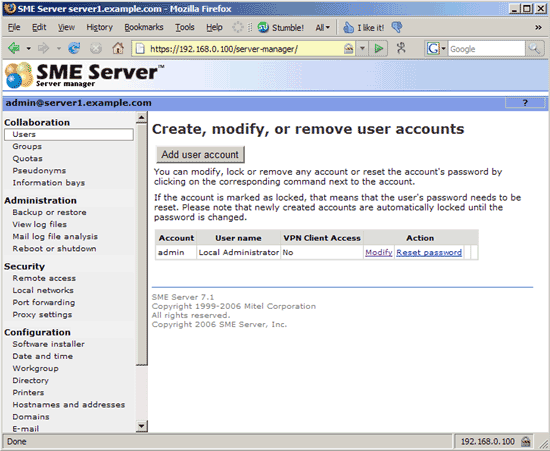550x451 pixels.
Task: Click the admin account cell
Action: [x=176, y=253]
